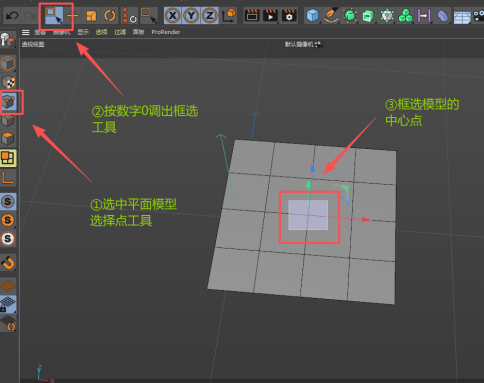Toggle the orange L-shaped axis icon
Screen dimensions: 484x383
point(8,178)
